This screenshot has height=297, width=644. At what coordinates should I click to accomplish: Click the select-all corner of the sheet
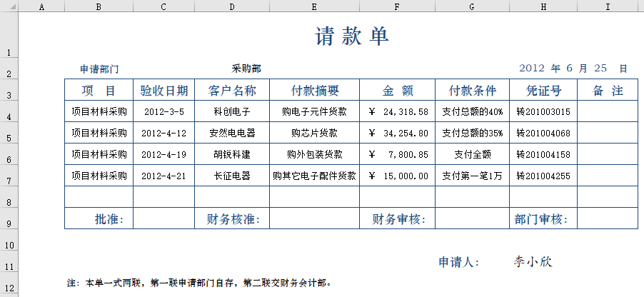tap(8, 6)
